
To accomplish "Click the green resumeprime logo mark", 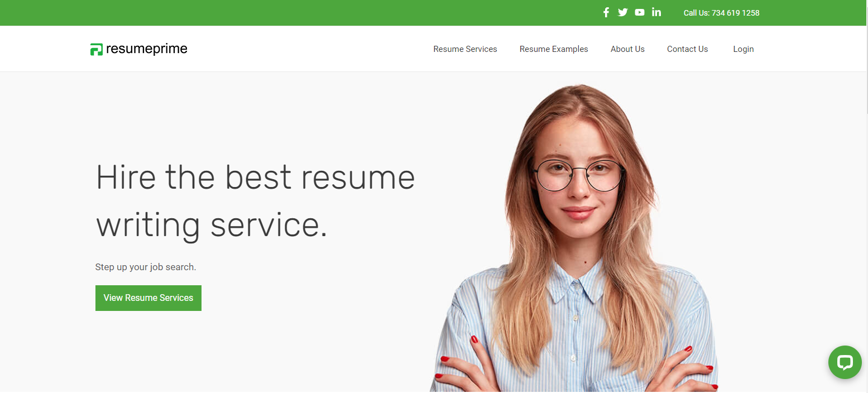I will (x=97, y=50).
